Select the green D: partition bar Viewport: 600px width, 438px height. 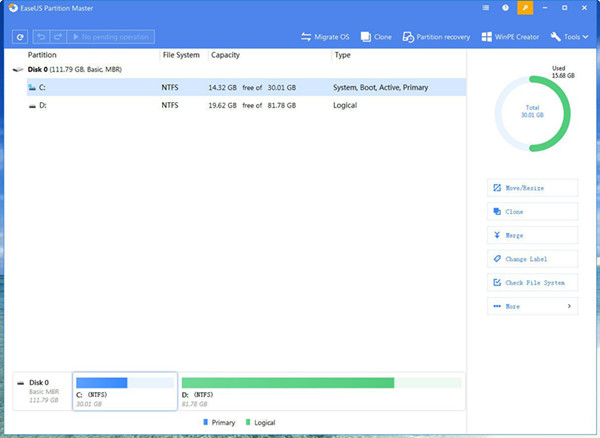coord(288,382)
